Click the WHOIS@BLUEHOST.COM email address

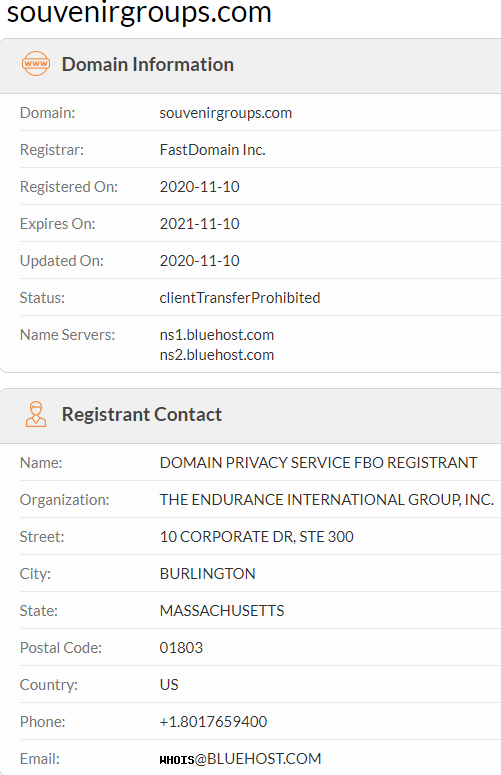(240, 759)
